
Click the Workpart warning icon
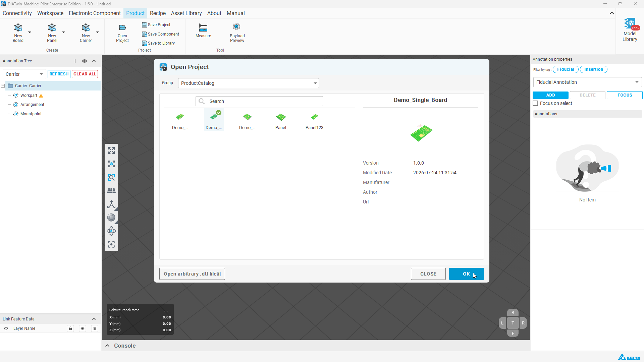pyautogui.click(x=41, y=96)
